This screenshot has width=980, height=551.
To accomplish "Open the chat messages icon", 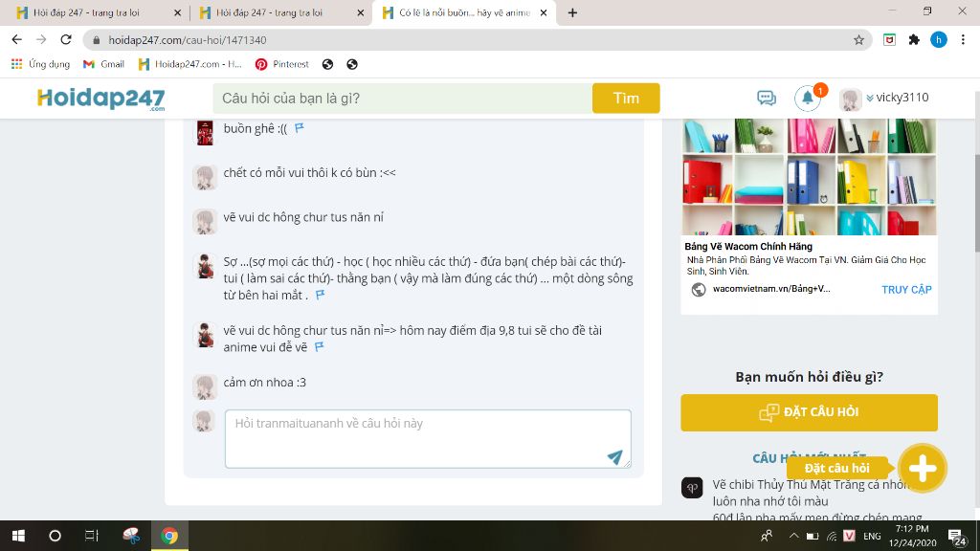I will 767,99.
